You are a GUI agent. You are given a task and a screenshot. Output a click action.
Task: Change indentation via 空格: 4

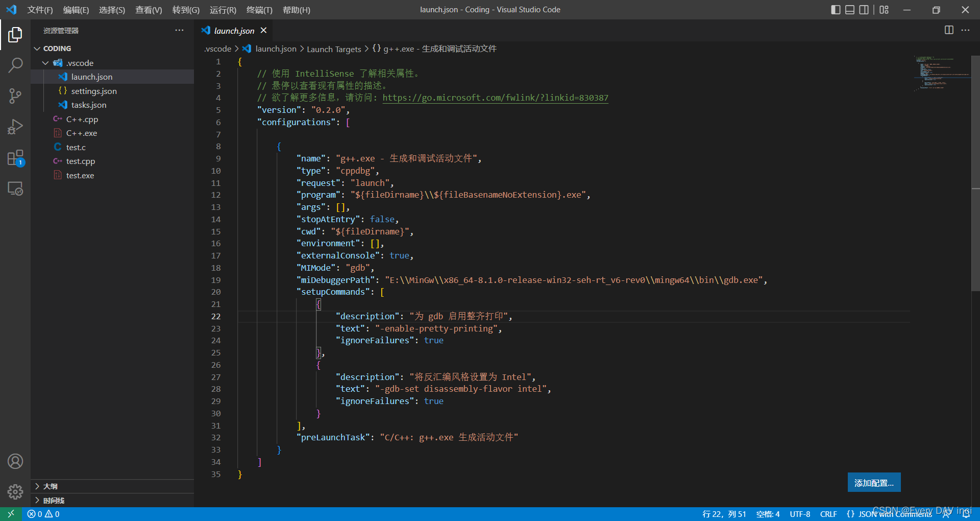click(768, 514)
